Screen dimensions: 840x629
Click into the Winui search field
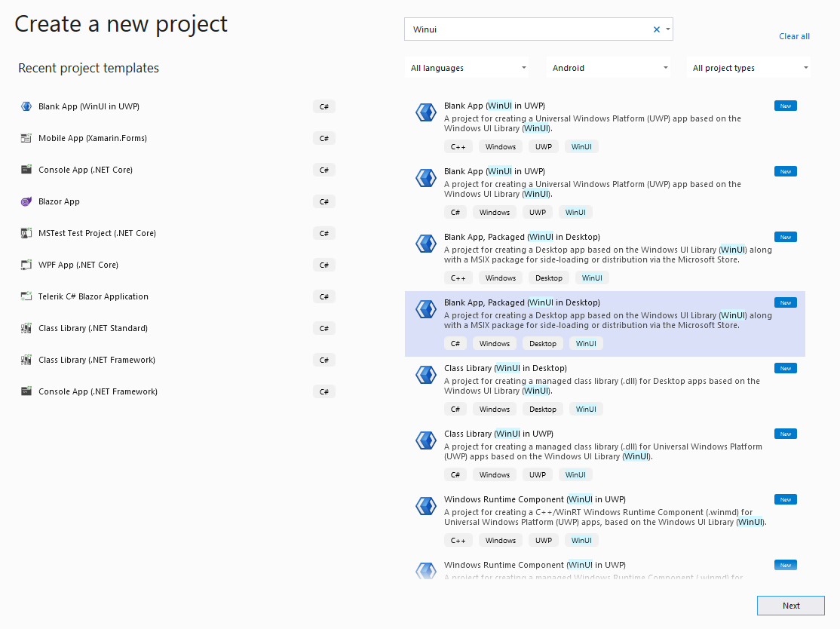pos(528,29)
